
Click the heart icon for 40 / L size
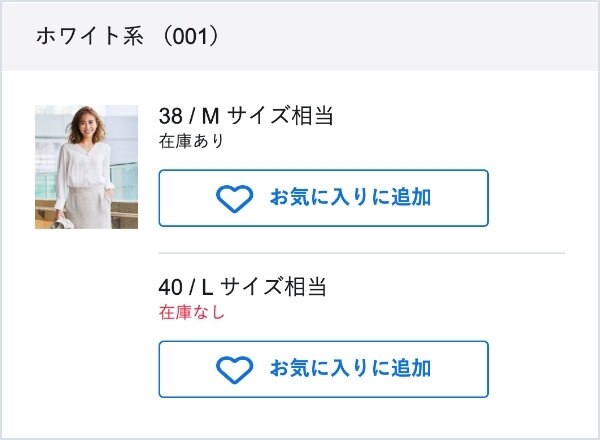[x=234, y=369]
